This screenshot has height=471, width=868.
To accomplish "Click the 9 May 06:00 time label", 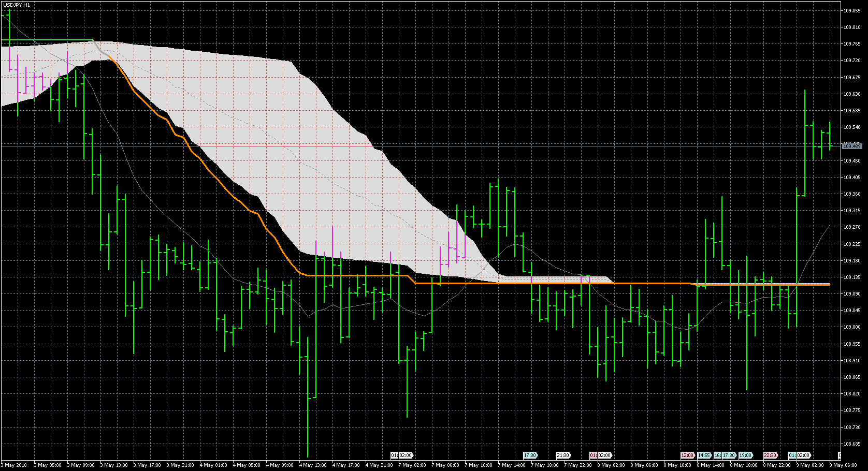I will 842,465.
